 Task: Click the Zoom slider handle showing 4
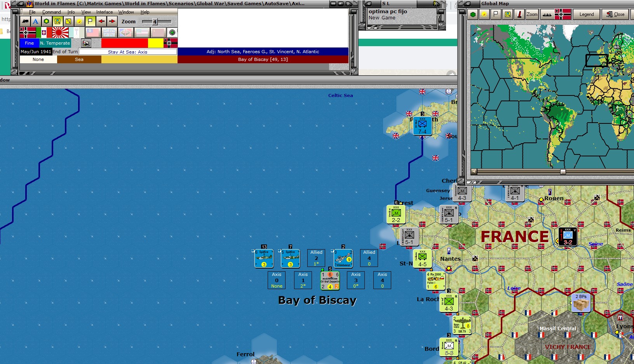pyautogui.click(x=155, y=22)
